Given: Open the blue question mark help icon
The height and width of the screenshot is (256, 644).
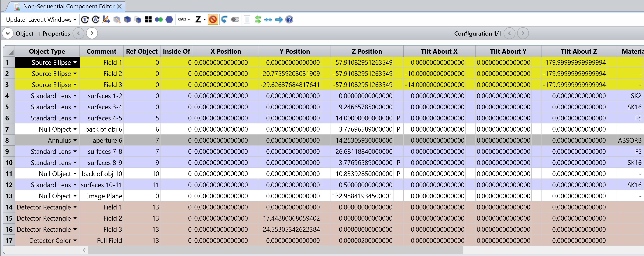Looking at the screenshot, I should (x=289, y=19).
